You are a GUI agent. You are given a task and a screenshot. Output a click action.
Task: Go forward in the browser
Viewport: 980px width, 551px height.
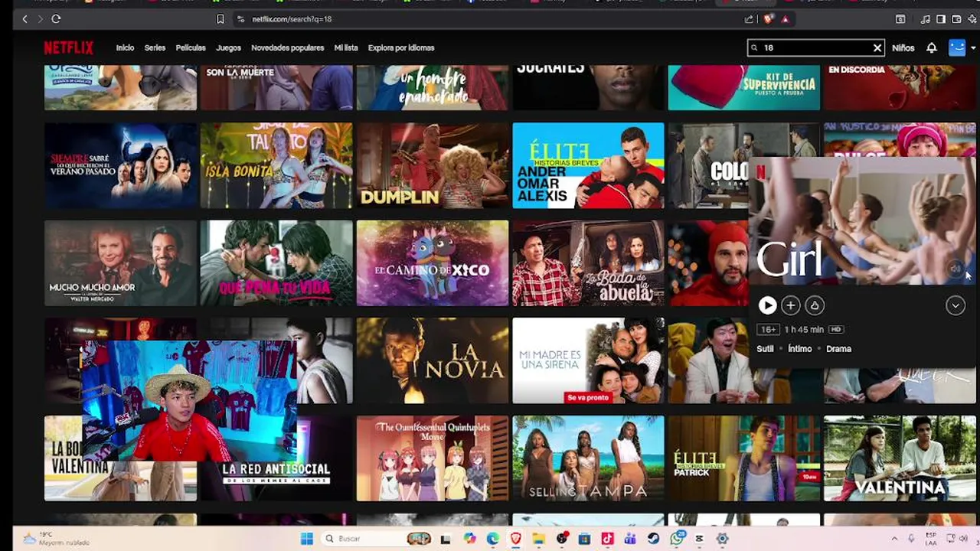click(x=40, y=18)
